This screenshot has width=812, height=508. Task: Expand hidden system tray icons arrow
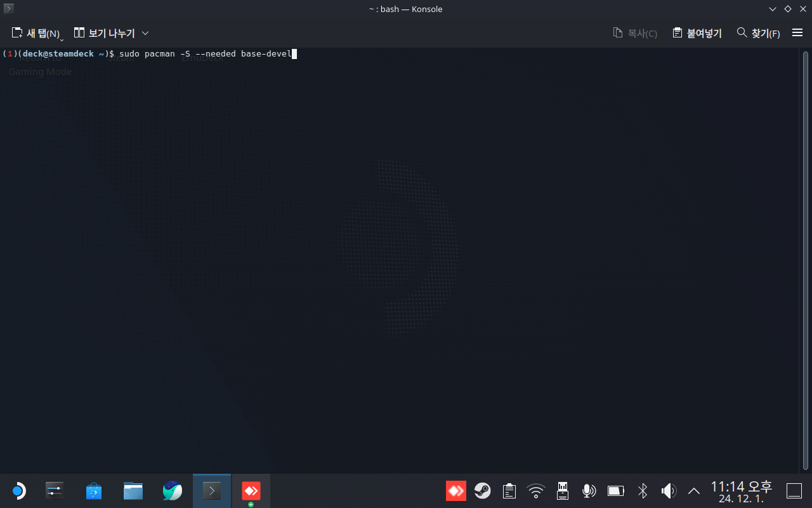pyautogui.click(x=694, y=491)
